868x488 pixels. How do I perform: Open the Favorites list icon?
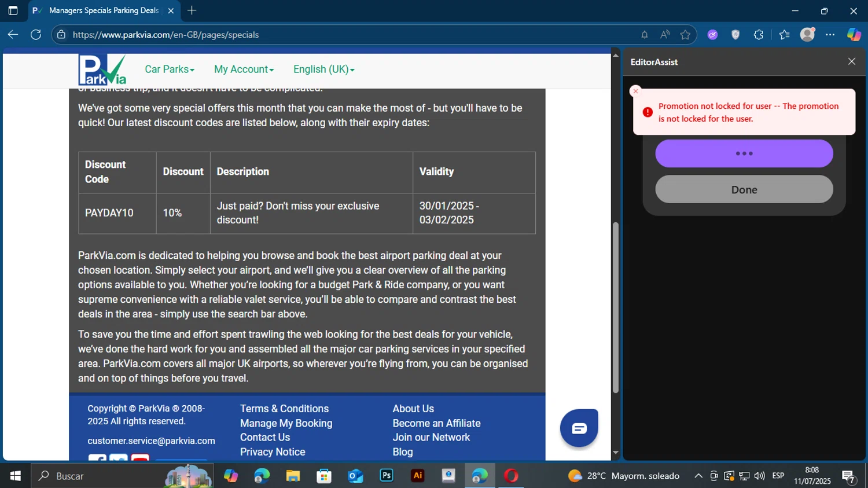[x=784, y=35]
